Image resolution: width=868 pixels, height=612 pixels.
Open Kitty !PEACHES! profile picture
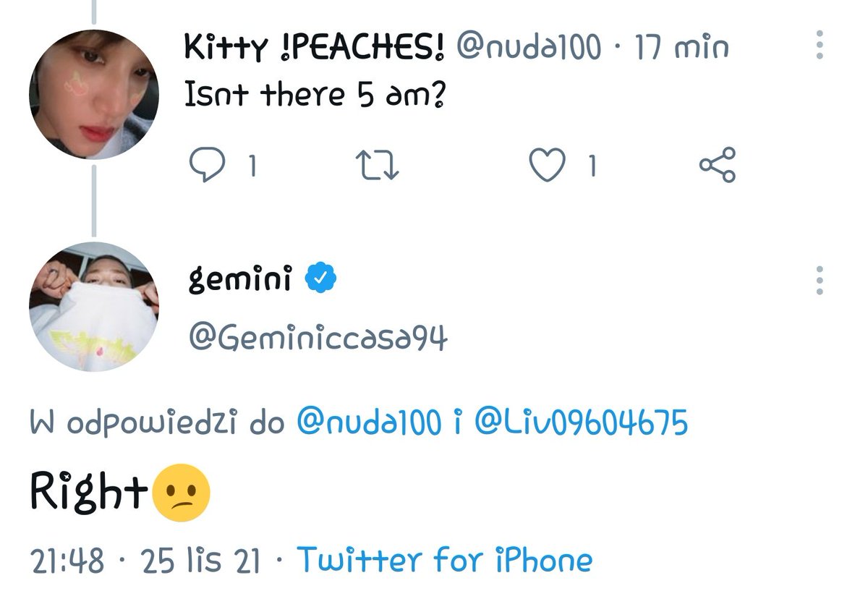click(94, 94)
